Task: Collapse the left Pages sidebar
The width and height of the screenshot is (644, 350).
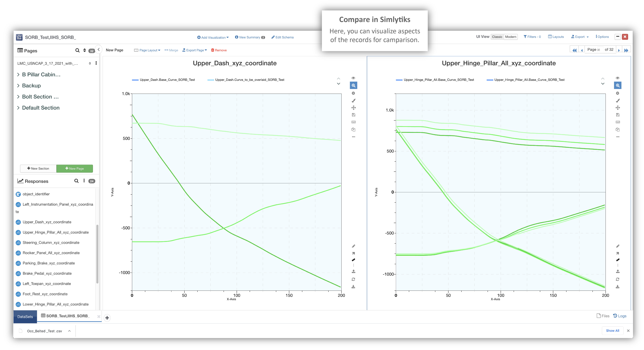Action: click(99, 49)
